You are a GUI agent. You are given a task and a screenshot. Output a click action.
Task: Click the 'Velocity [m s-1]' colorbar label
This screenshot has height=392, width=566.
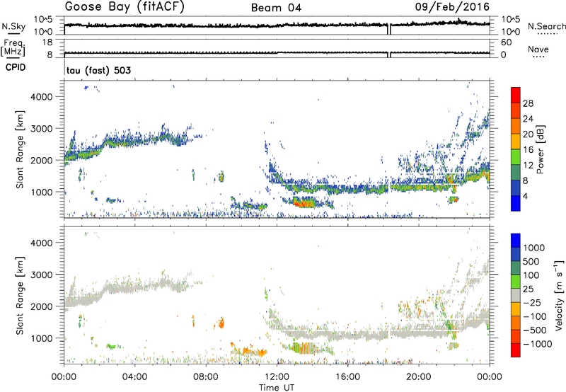559,295
